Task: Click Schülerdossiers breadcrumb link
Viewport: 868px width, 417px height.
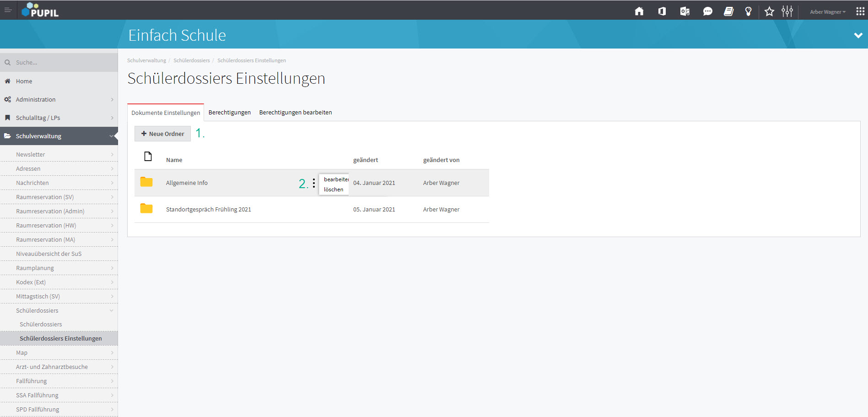Action: click(191, 60)
